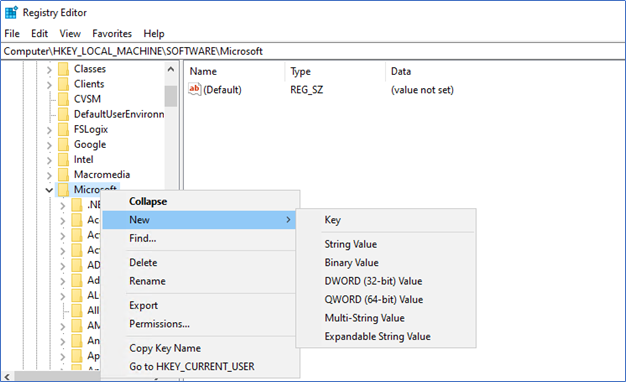Click the Google folder icon
626x382 pixels.
[x=63, y=144]
